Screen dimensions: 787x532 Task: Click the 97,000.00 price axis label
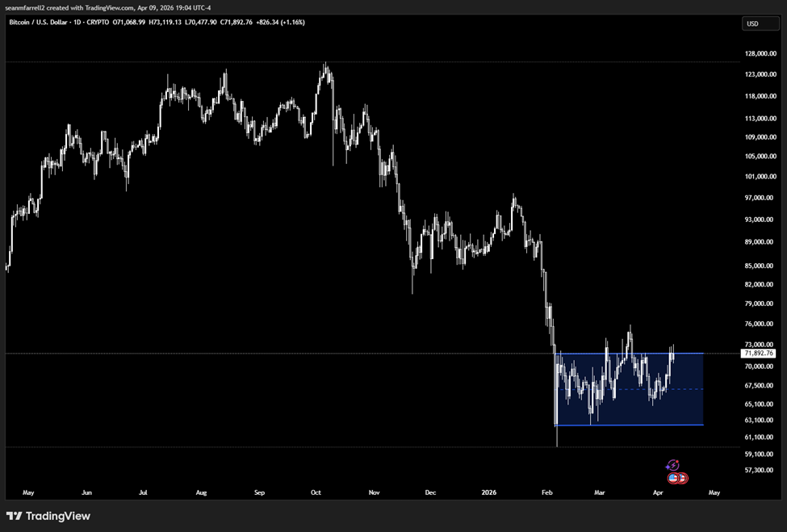pos(759,198)
